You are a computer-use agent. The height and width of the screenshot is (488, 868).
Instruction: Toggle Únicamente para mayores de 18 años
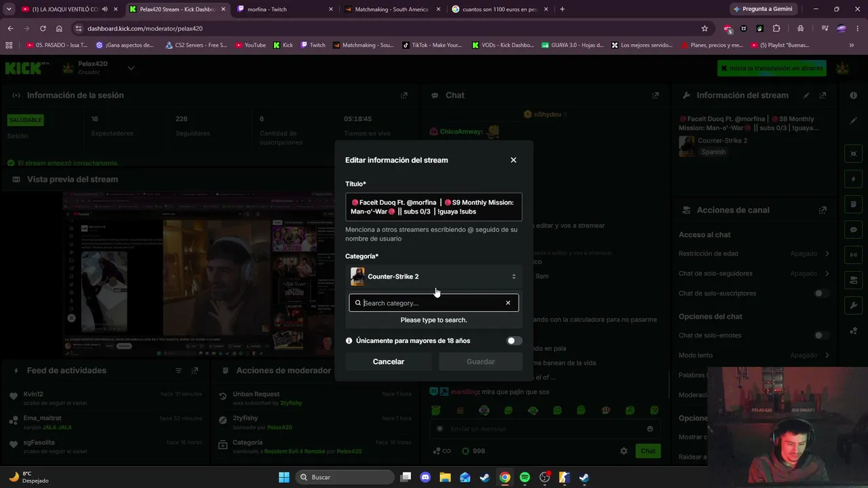515,341
